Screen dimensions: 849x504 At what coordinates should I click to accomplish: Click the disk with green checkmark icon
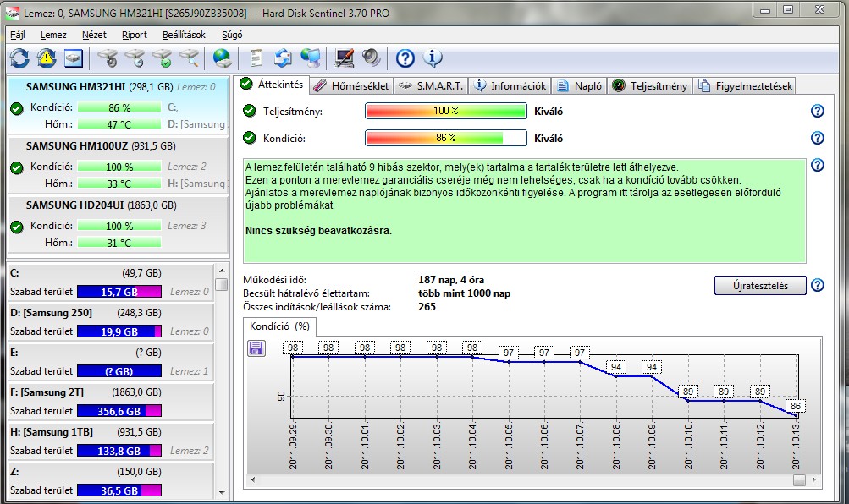pos(162,58)
